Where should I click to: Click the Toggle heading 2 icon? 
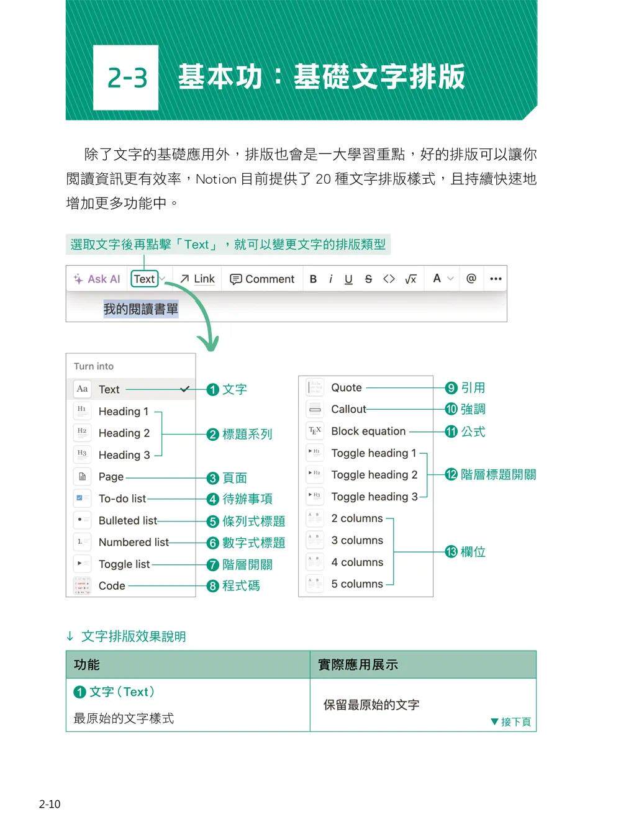coord(315,474)
